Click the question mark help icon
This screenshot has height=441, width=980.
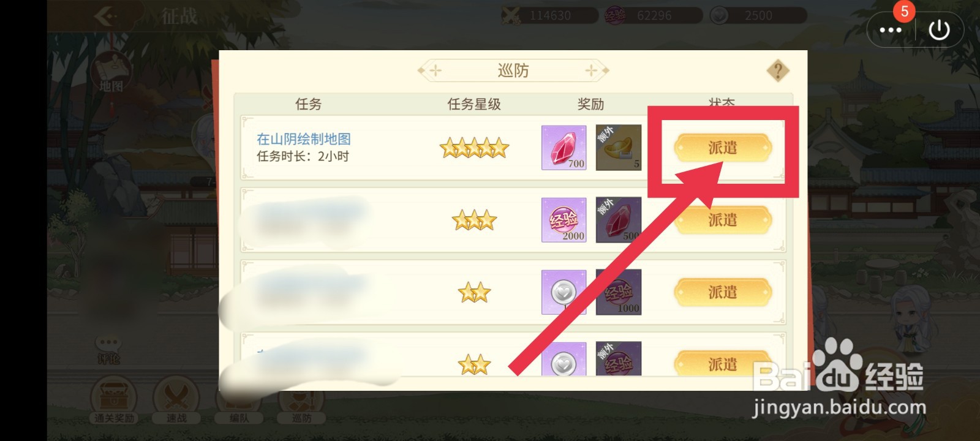pyautogui.click(x=778, y=71)
